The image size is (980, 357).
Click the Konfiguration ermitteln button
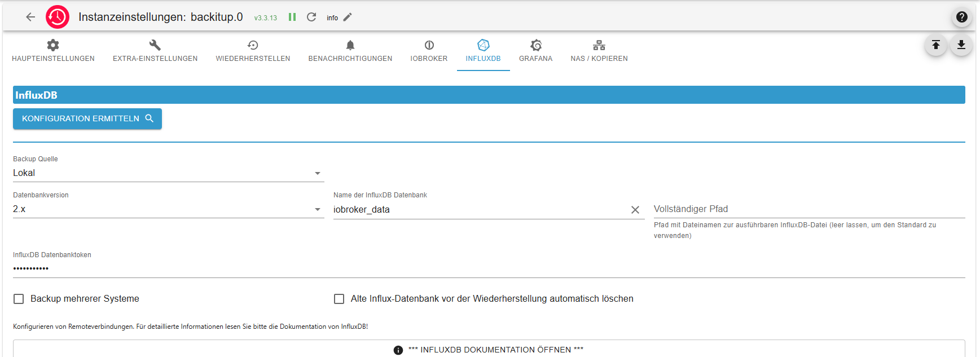point(87,118)
